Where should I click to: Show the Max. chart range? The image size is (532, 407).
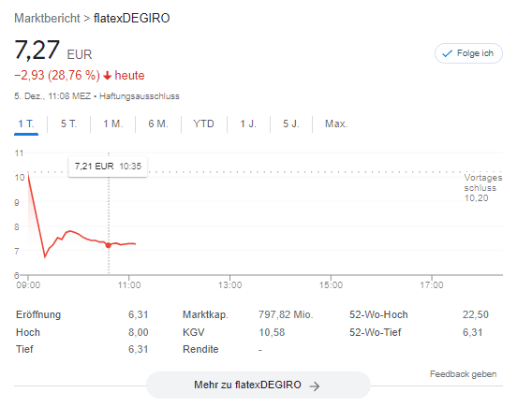pos(336,124)
